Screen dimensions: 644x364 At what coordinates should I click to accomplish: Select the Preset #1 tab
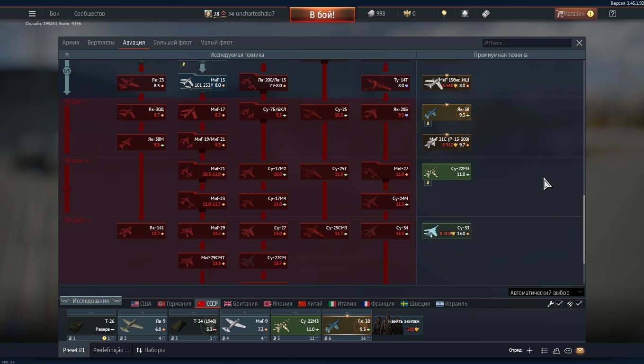pyautogui.click(x=74, y=350)
